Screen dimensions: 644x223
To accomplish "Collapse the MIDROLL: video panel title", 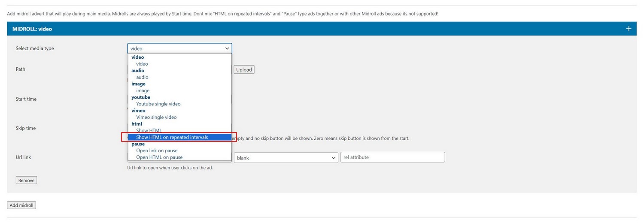I will [x=32, y=29].
